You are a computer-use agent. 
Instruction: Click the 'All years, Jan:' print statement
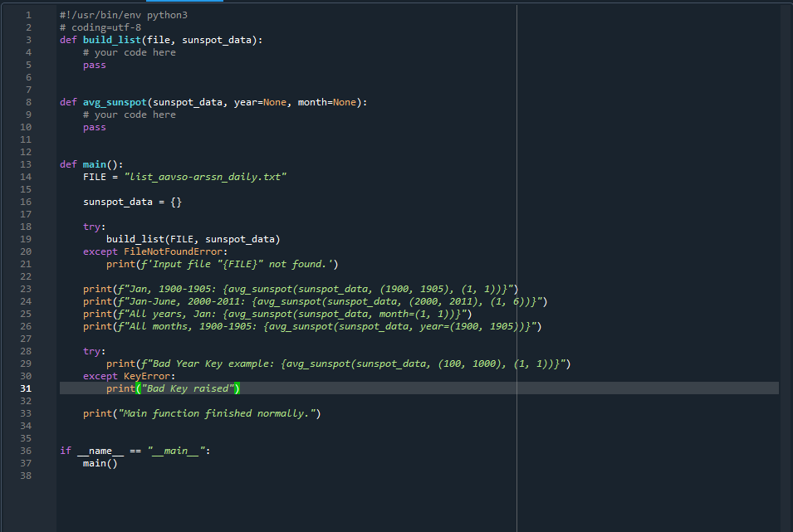point(277,314)
